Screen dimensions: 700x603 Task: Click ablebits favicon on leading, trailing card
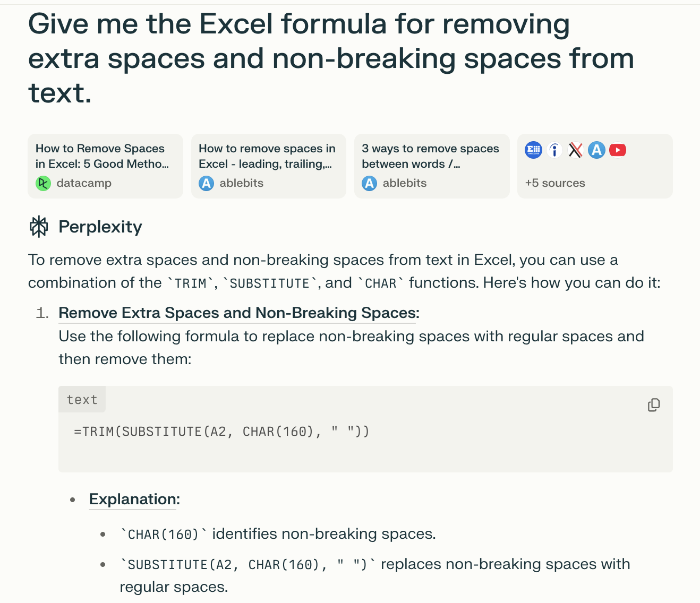pyautogui.click(x=206, y=183)
